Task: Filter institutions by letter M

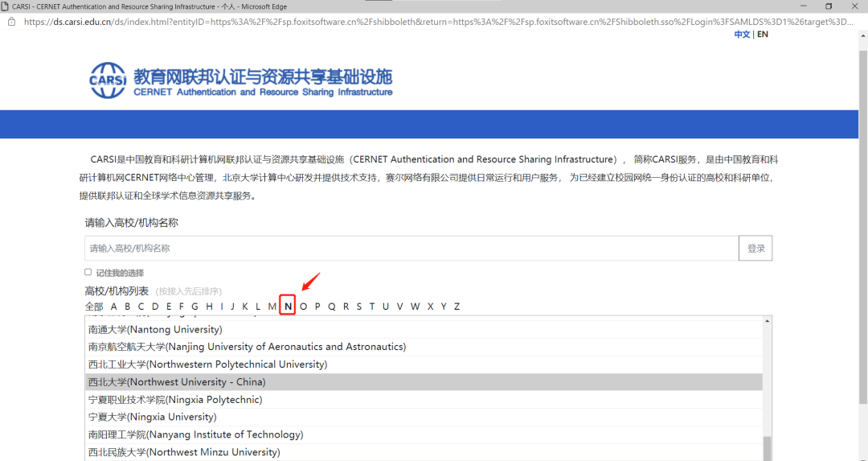Action: click(272, 307)
